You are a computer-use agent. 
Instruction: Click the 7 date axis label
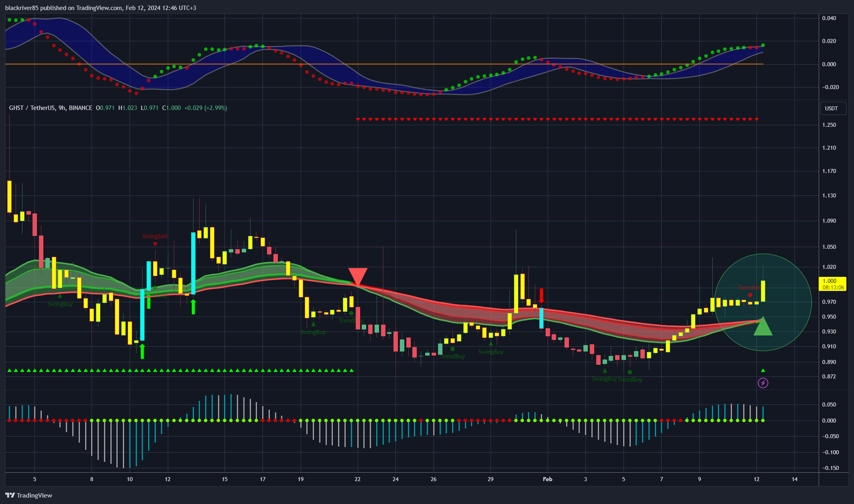tap(662, 479)
